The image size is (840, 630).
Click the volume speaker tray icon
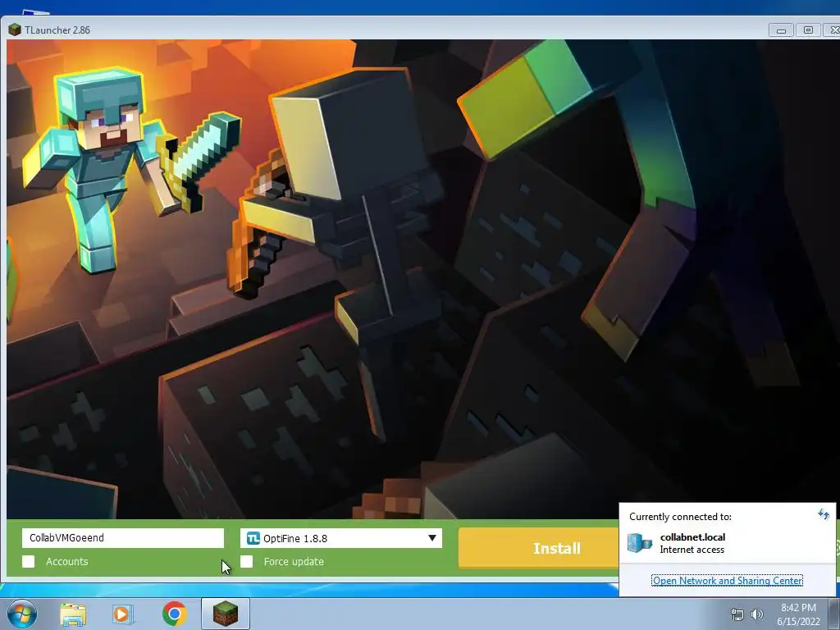coord(757,614)
